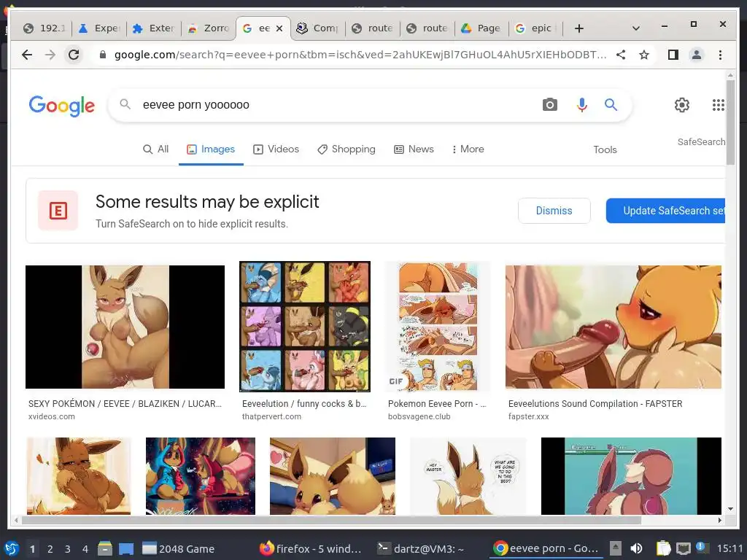Focus the Google search text box
747x560 pixels.
[x=333, y=105]
